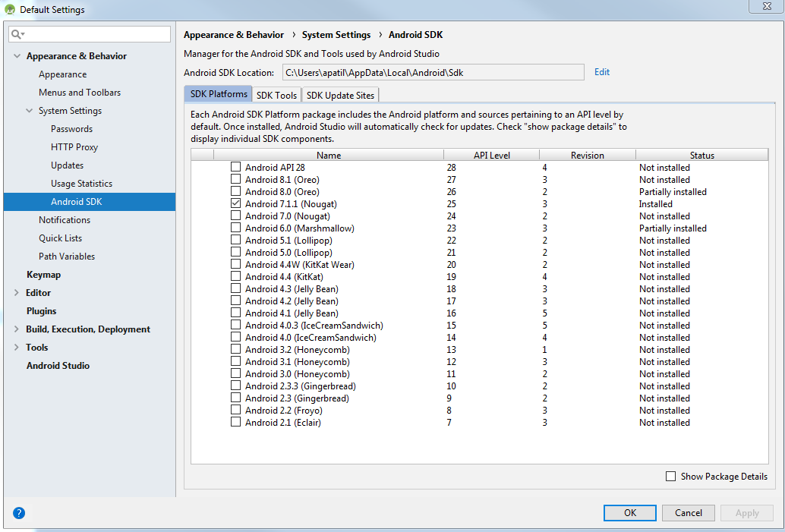Click the Installed status of Android 7.1.1

click(x=655, y=203)
